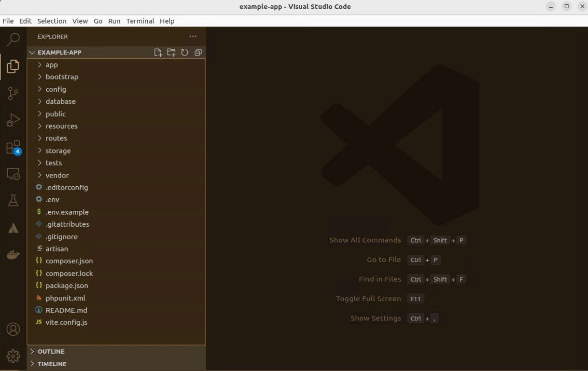Open the .env.example file
Viewport: 588px width, 371px height.
click(x=116, y=212)
